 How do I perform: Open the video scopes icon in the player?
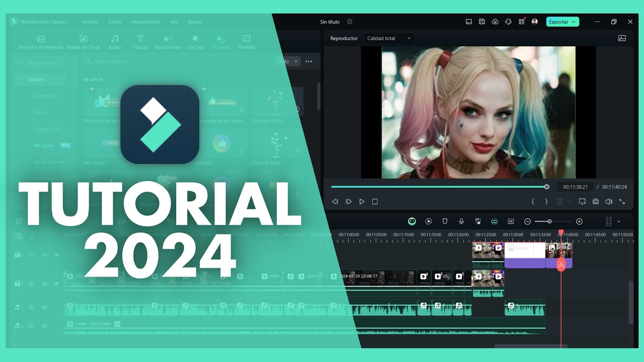pos(622,38)
